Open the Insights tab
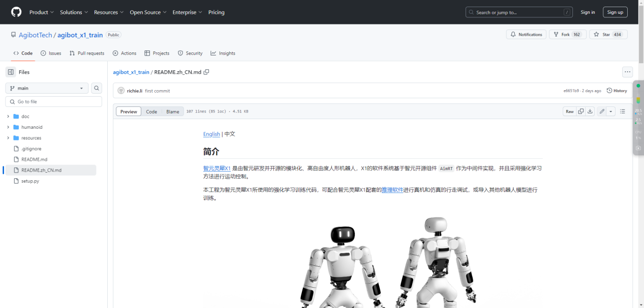The image size is (644, 308). [x=223, y=53]
